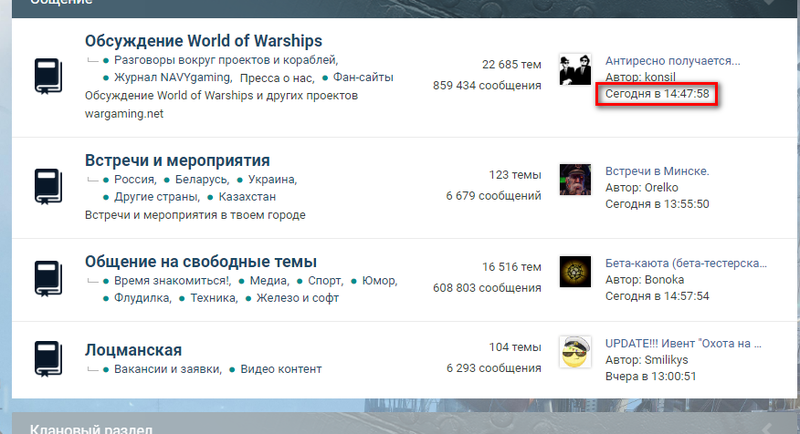
Task: View konsil's avatar profile
Action: (x=575, y=69)
